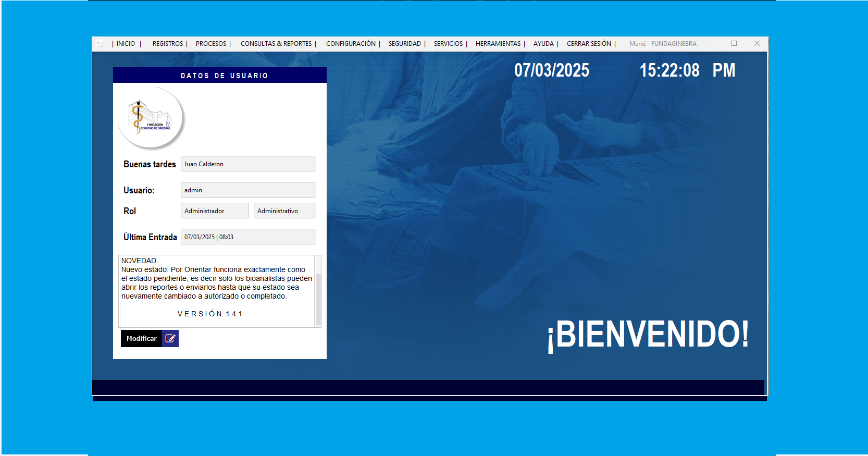868x456 pixels.
Task: Open the AYUDA menu
Action: pos(543,44)
